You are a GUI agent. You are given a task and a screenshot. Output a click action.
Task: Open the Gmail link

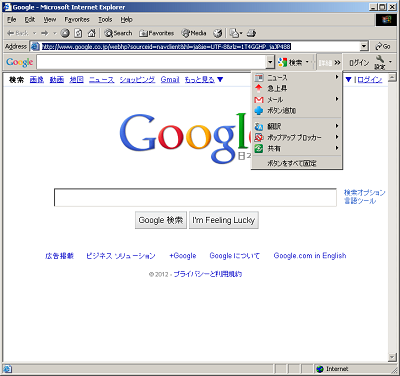170,80
